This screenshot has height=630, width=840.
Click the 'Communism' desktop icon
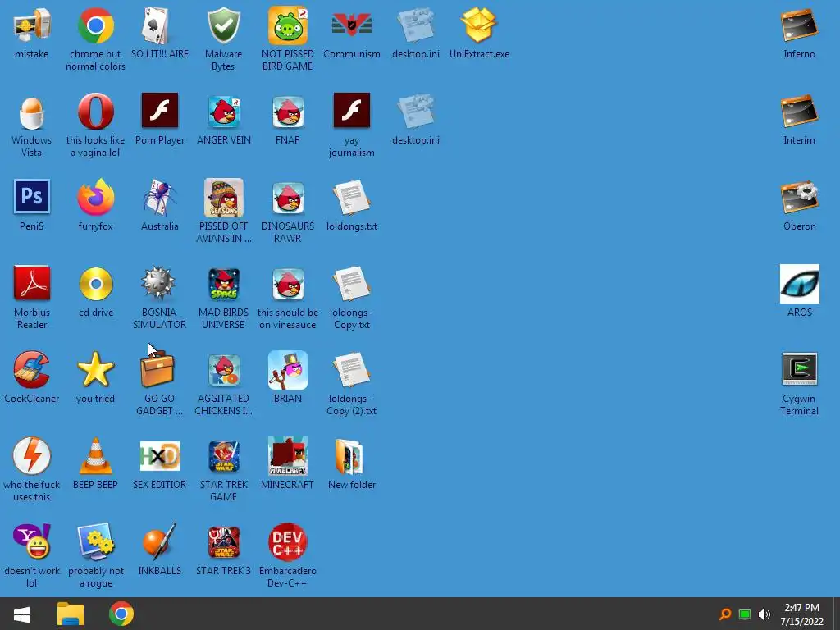pyautogui.click(x=351, y=25)
